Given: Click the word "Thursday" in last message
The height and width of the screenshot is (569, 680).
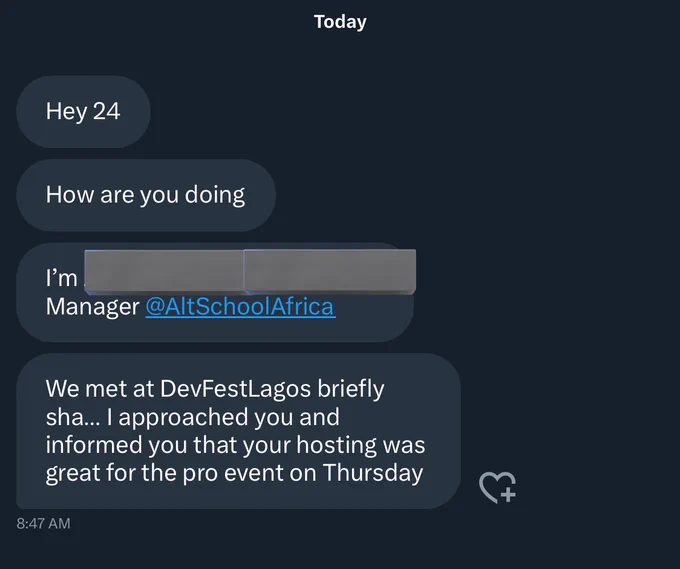Looking at the screenshot, I should tap(373, 473).
